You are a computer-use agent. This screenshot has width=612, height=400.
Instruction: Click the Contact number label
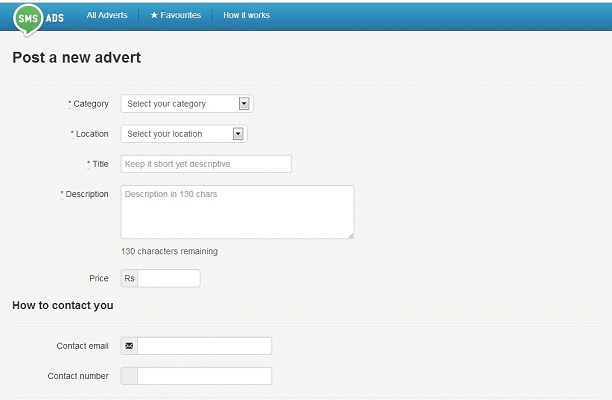[78, 376]
